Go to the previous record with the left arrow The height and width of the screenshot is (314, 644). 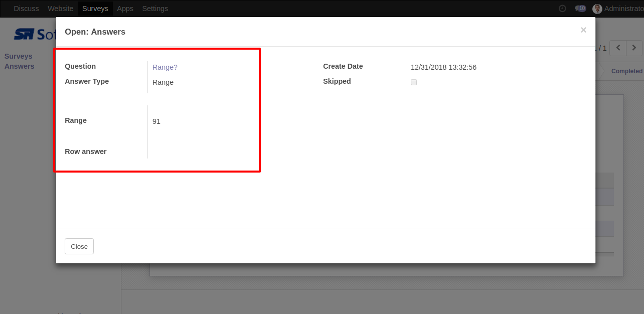click(x=618, y=48)
